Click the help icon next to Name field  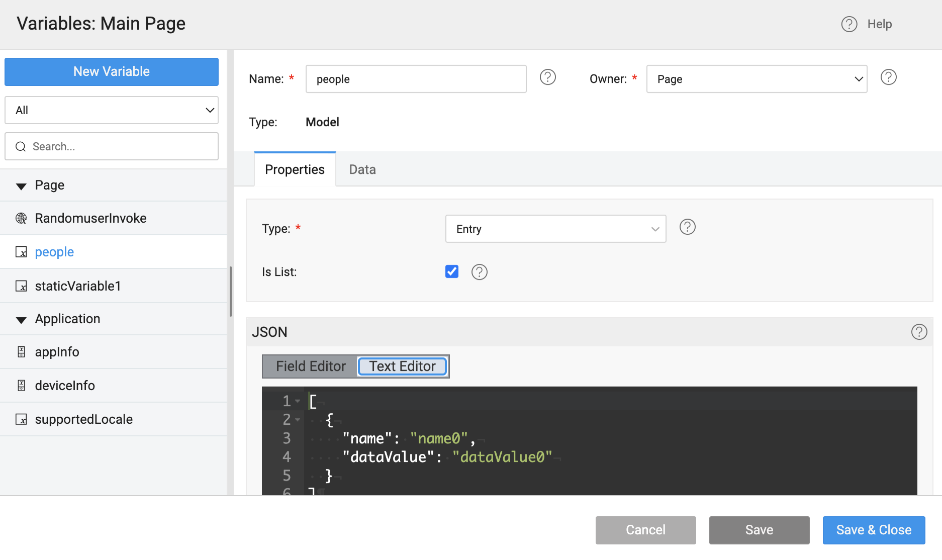(547, 77)
